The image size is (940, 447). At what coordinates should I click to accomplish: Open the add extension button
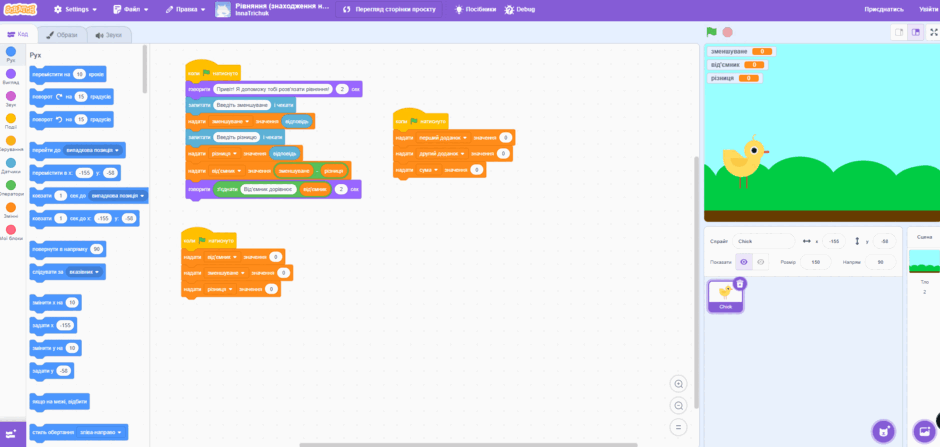click(x=13, y=434)
